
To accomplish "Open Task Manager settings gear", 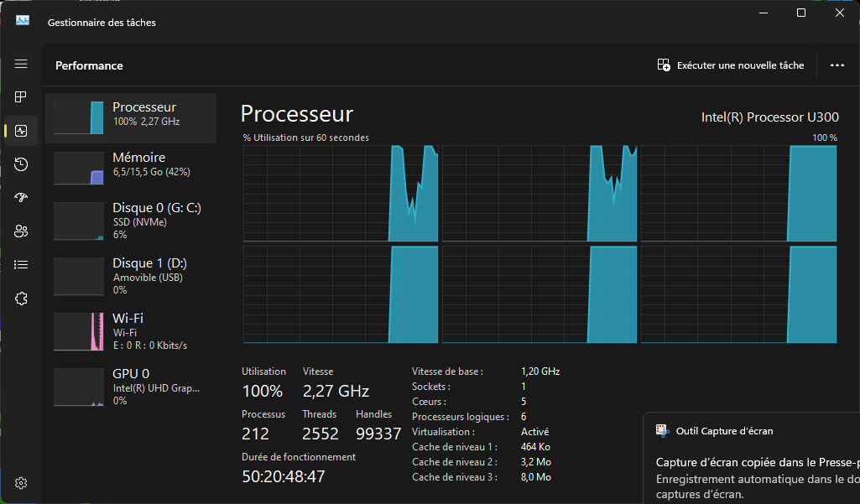I will (21, 483).
